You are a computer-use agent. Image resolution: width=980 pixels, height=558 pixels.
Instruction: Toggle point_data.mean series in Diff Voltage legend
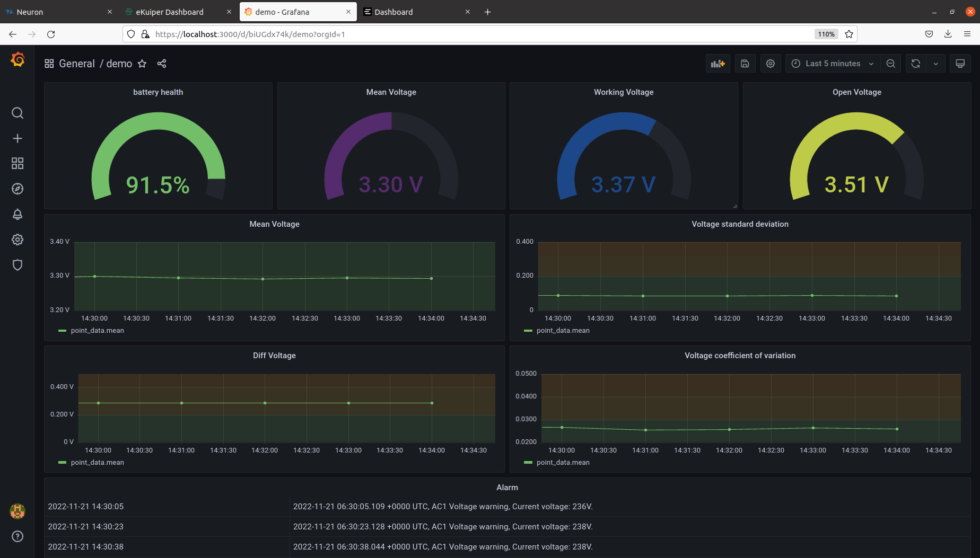tap(97, 463)
